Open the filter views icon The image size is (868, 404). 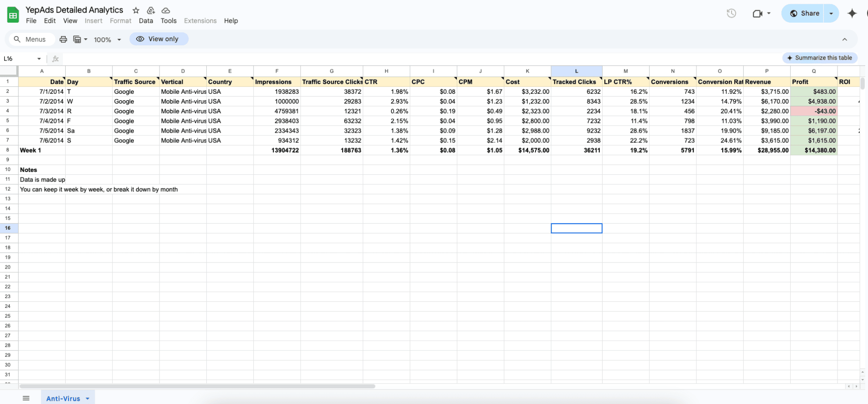(x=78, y=39)
